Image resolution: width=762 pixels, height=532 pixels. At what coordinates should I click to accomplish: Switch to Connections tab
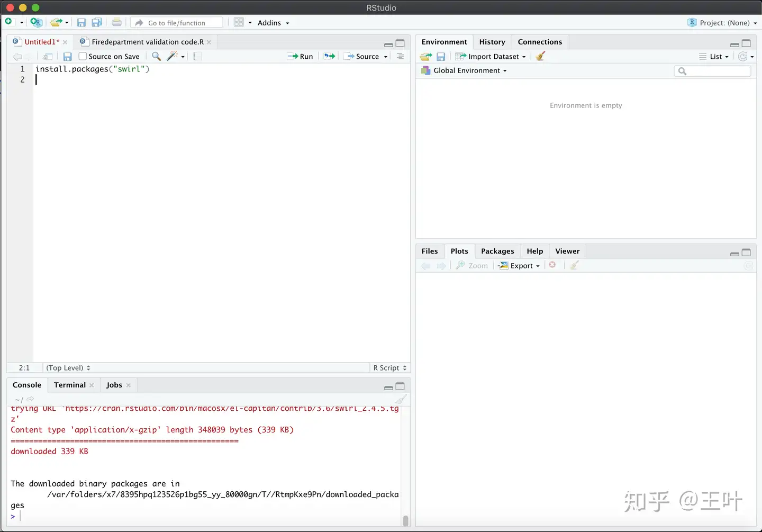coord(540,42)
